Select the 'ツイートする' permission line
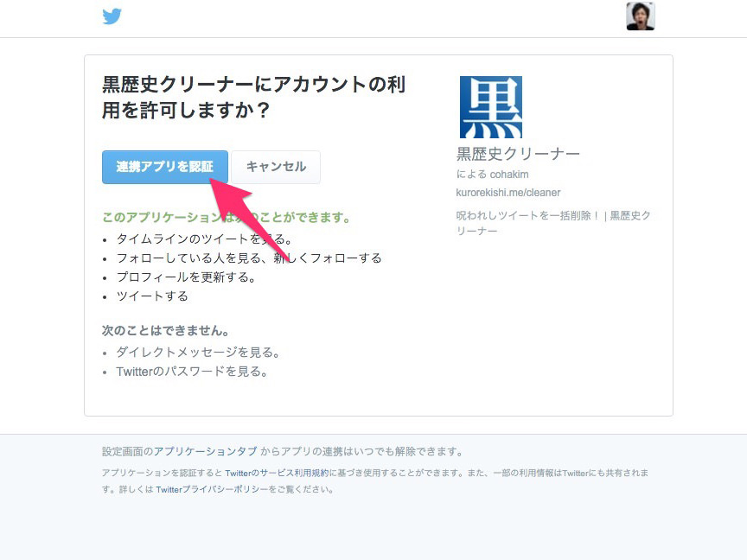This screenshot has width=747, height=560. (x=152, y=296)
